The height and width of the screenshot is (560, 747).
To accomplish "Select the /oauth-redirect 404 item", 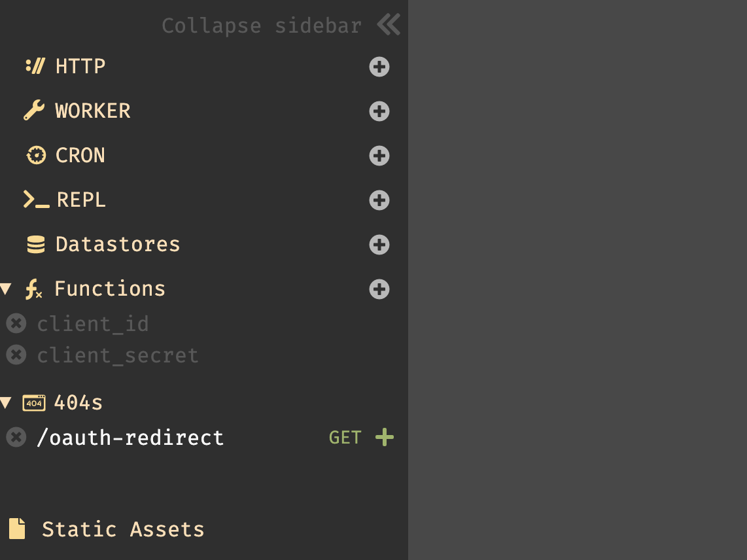I will [131, 438].
